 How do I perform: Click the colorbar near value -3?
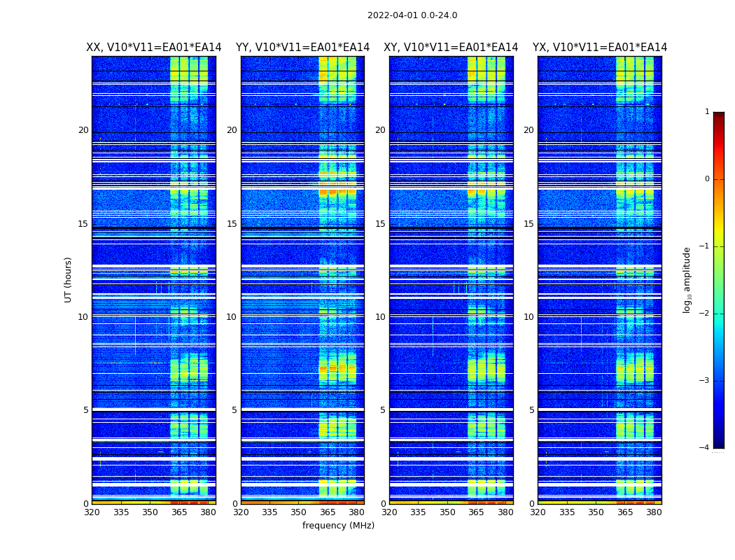point(719,380)
